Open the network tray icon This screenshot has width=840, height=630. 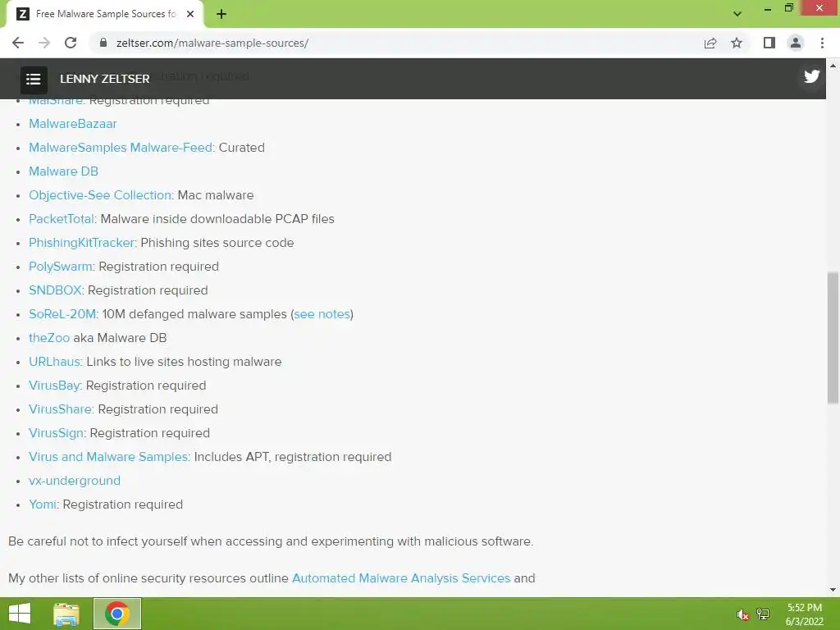click(x=763, y=614)
